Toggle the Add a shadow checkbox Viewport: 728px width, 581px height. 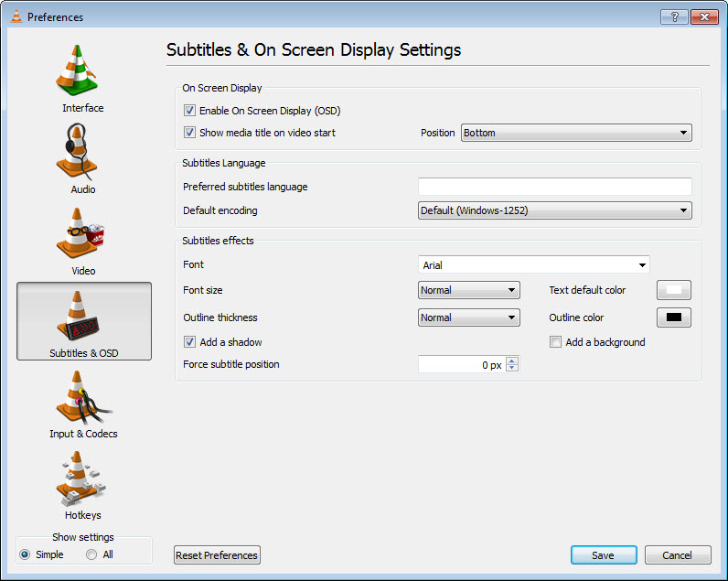tap(190, 342)
